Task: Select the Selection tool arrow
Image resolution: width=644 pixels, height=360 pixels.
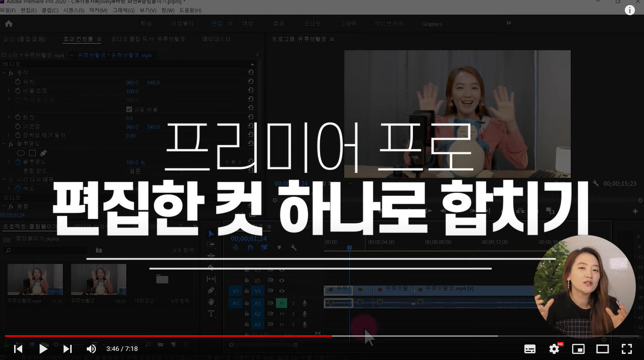Action: point(211,234)
